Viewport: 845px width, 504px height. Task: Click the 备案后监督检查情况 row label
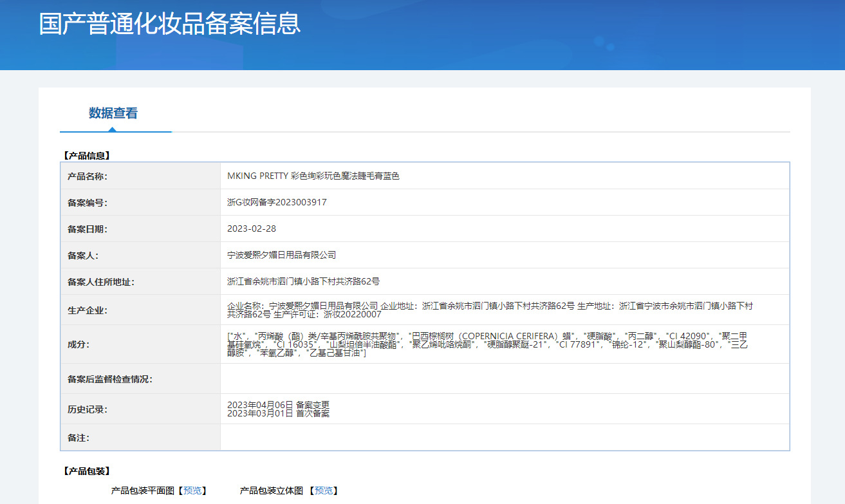point(110,379)
